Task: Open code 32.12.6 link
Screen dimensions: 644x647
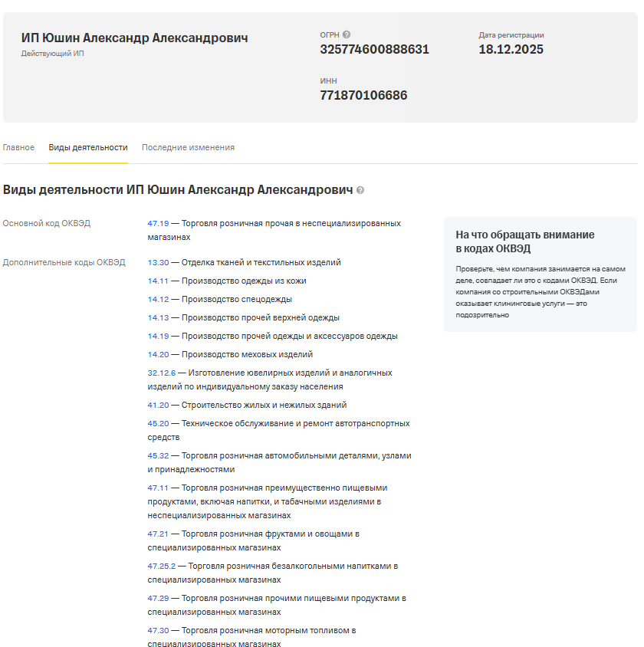Action: click(x=161, y=373)
